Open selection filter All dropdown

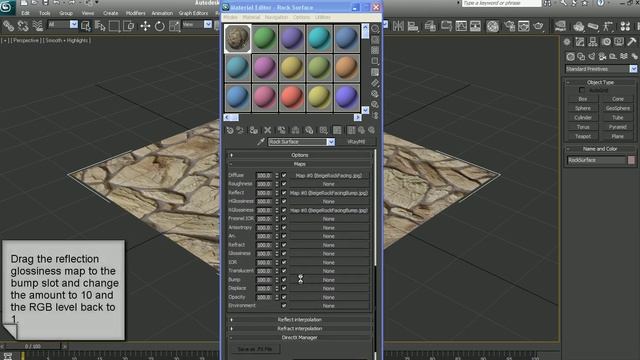pyautogui.click(x=73, y=24)
